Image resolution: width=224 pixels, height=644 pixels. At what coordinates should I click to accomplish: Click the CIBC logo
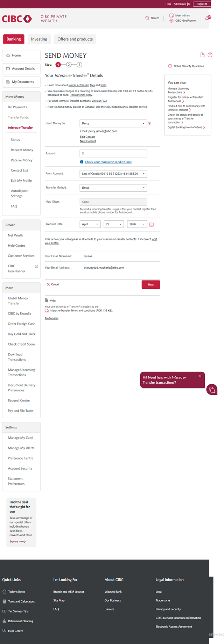point(17,19)
